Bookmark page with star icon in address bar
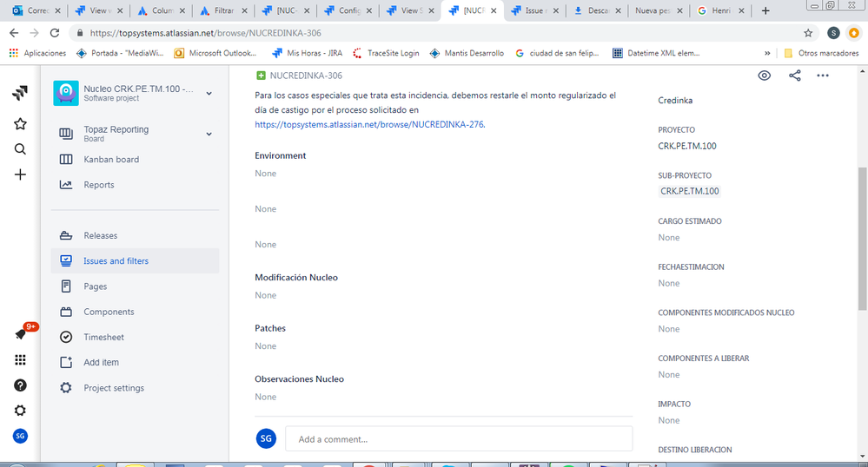 [x=808, y=33]
